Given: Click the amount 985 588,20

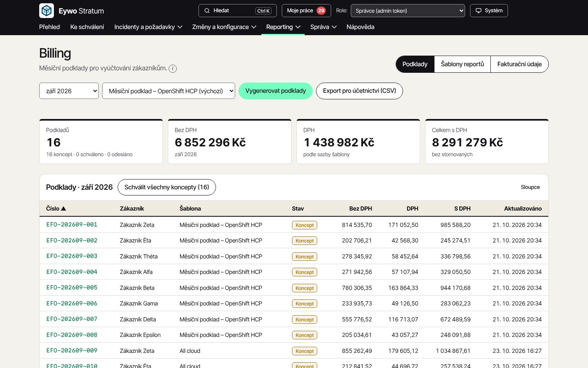Looking at the screenshot, I should click(455, 225).
